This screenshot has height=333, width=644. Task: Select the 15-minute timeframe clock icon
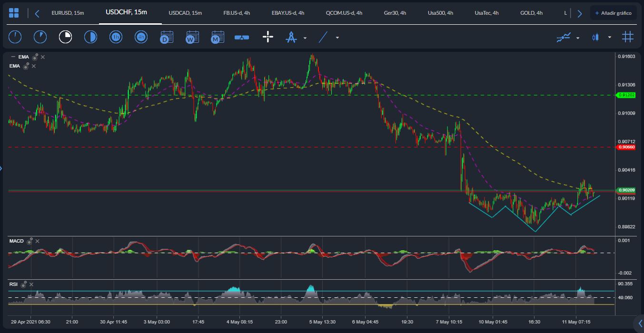point(65,37)
